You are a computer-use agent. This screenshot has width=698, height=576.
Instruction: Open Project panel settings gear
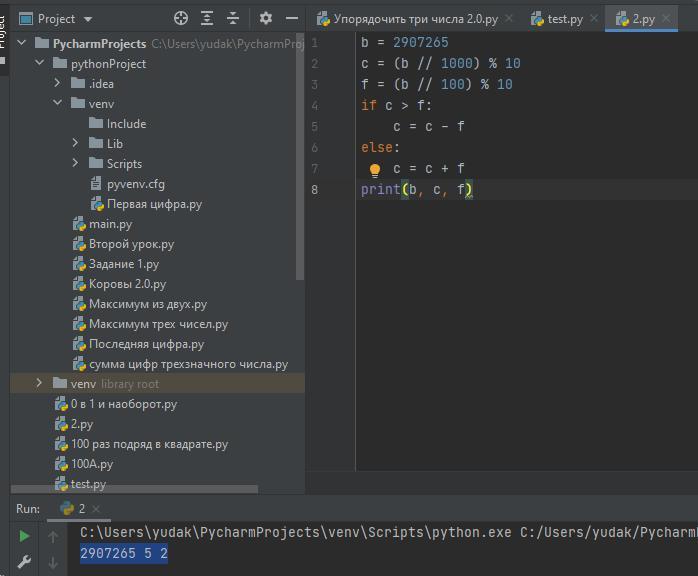(x=266, y=18)
